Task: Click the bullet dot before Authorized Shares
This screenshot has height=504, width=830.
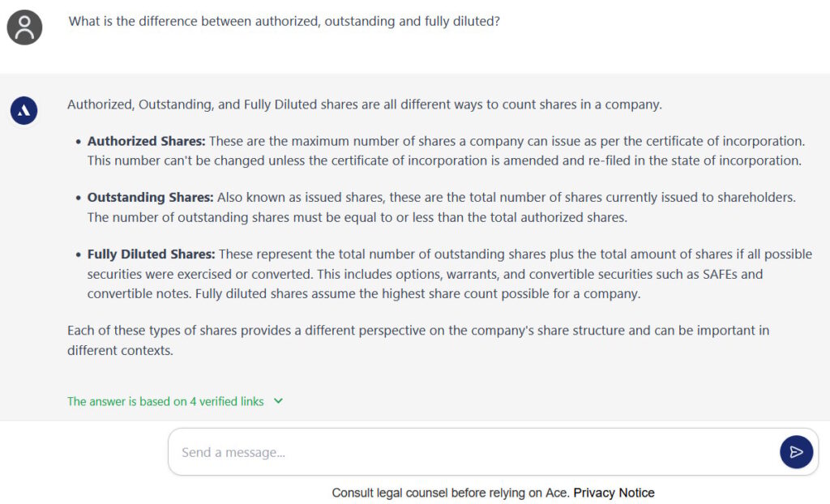Action: tap(79, 142)
